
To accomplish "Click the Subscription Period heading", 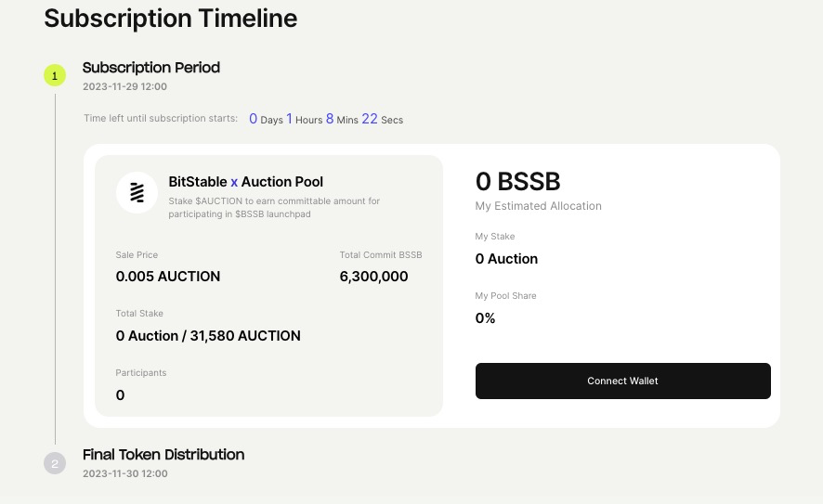I will (151, 68).
